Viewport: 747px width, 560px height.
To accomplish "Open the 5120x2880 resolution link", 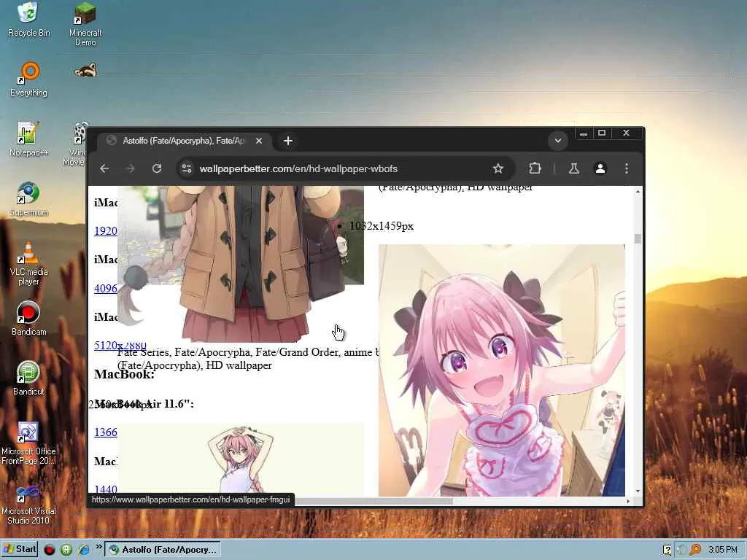I will click(120, 345).
